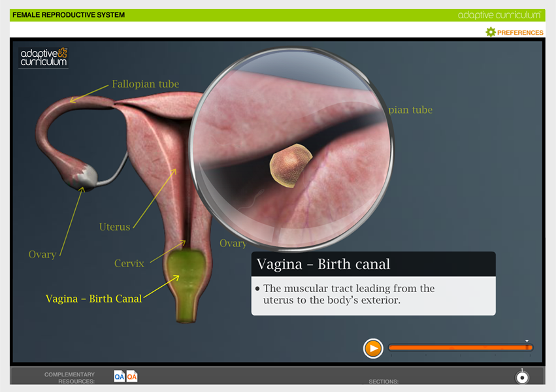Screen dimensions: 556x392
Task: Click the Preferences gear icon
Action: click(491, 32)
